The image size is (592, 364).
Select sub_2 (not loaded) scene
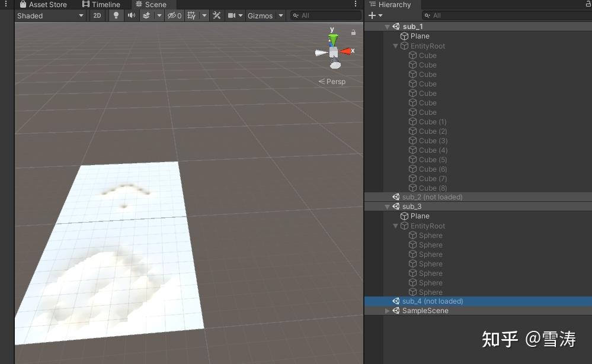coord(478,197)
